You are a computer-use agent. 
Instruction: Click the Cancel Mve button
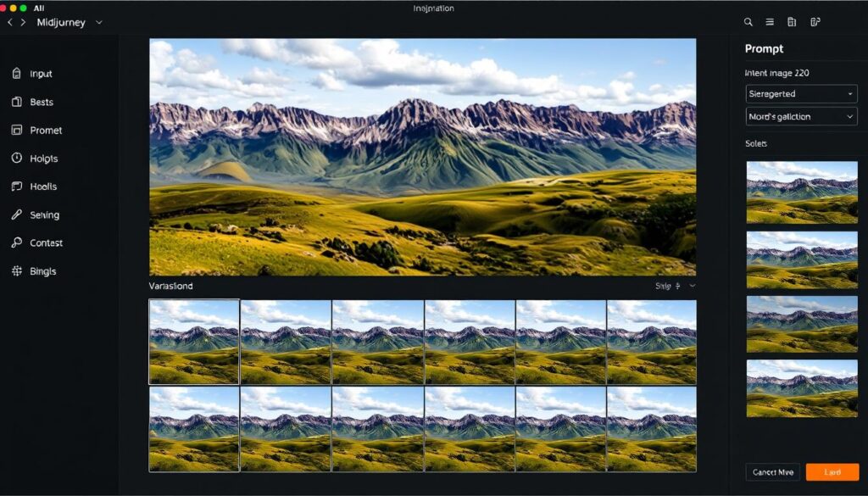tap(771, 471)
